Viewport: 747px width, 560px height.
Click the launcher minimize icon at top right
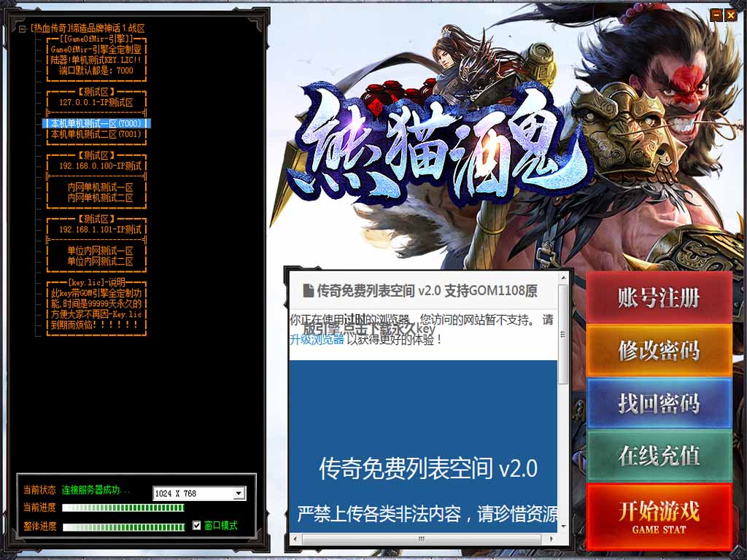716,15
